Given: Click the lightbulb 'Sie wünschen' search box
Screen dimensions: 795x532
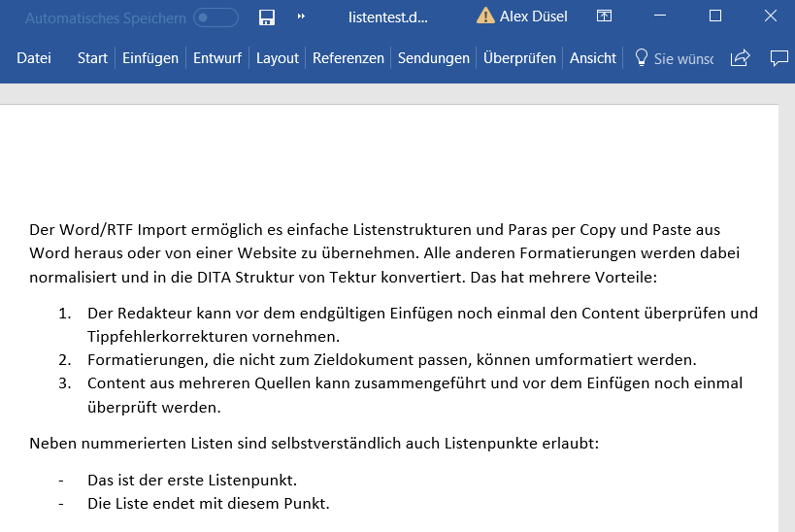Looking at the screenshot, I should [x=674, y=58].
